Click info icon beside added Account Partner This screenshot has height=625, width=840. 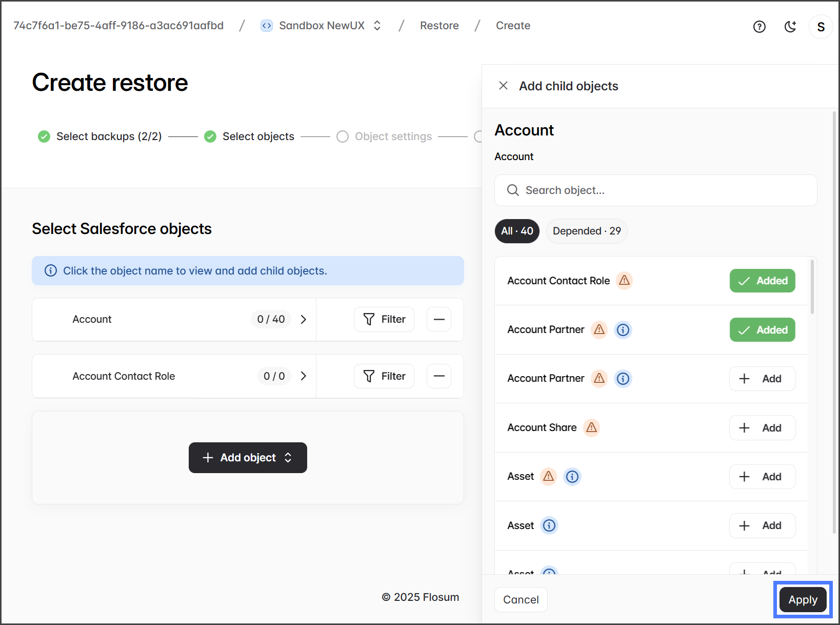tap(623, 330)
